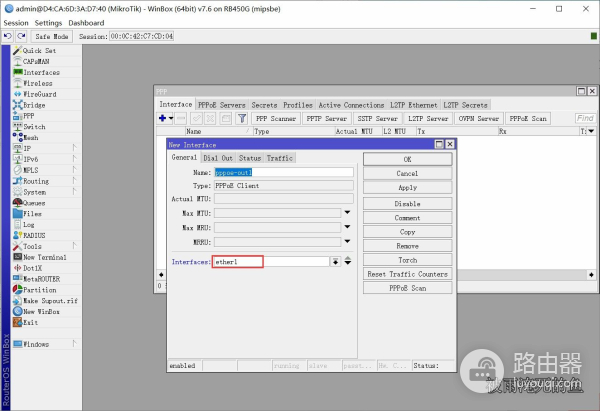Expand the Max MRU field arrow
This screenshot has width=600, height=411.
point(347,227)
